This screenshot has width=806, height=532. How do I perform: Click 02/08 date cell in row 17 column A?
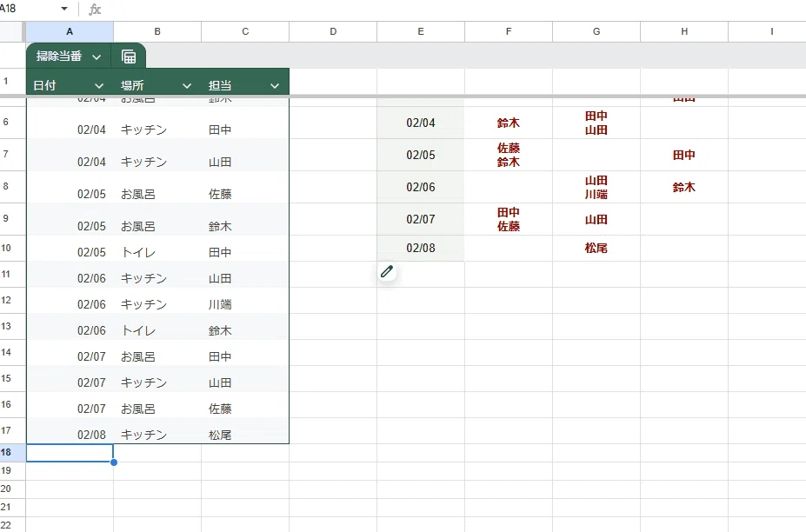click(x=70, y=431)
